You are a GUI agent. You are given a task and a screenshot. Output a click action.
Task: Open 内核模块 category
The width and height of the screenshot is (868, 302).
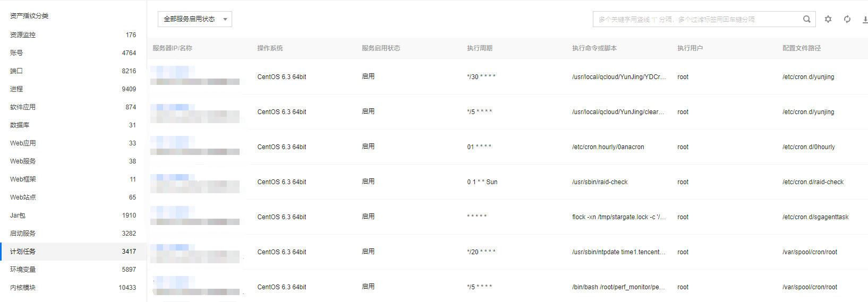pos(23,288)
